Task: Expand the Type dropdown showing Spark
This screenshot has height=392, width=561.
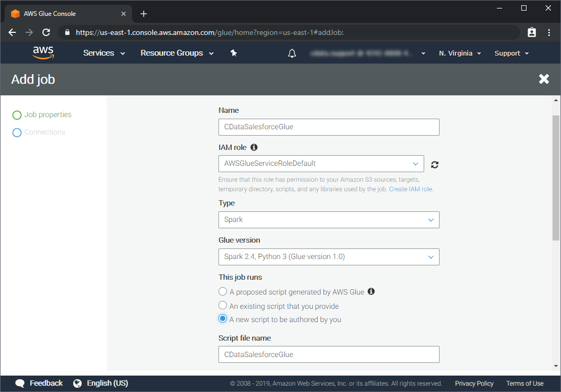Action: 328,220
